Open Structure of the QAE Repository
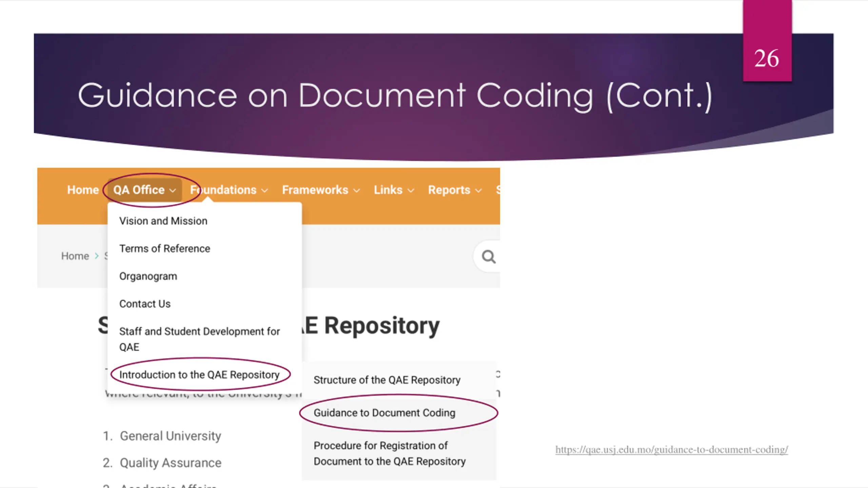The height and width of the screenshot is (488, 868). 387,380
